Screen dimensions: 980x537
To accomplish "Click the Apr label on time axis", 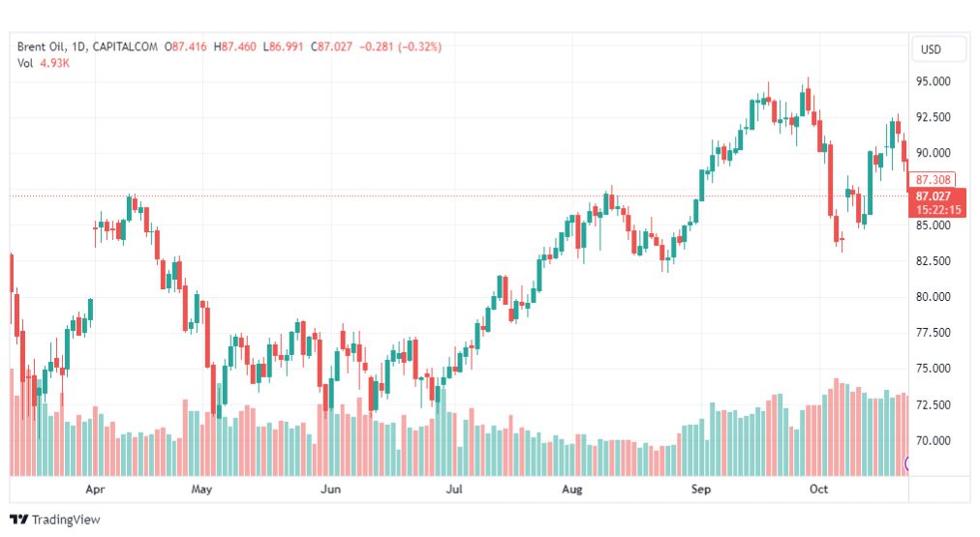I will [x=95, y=489].
